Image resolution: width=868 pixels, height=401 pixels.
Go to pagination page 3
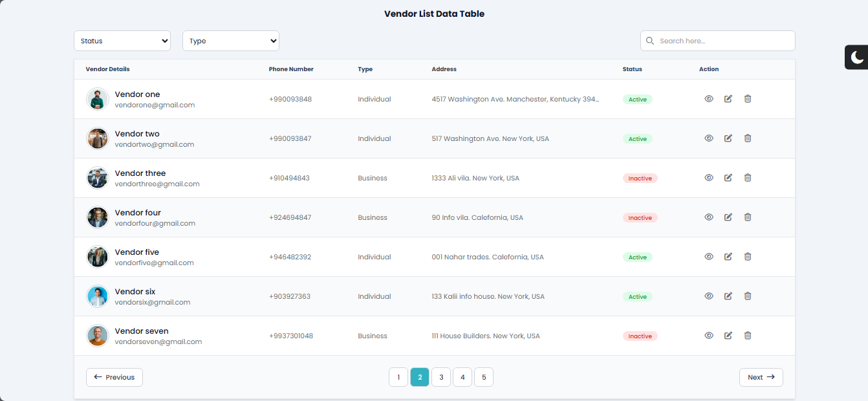pyautogui.click(x=441, y=377)
